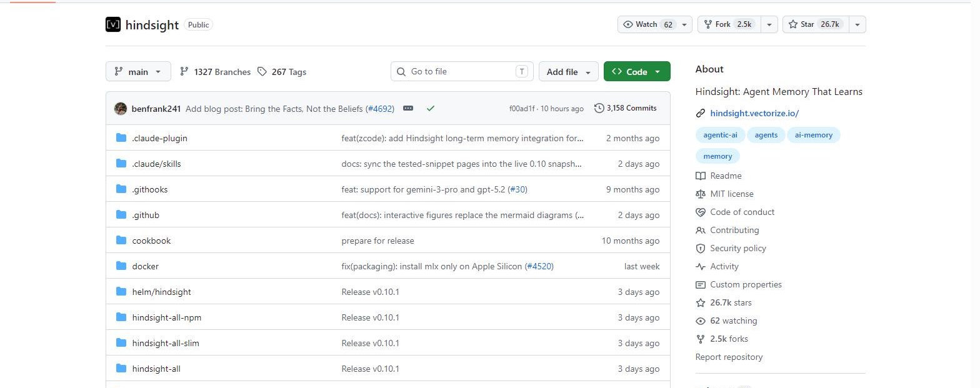Click the helm/hindsight folder icon
Viewport: 980px width, 388px height.
tap(121, 292)
